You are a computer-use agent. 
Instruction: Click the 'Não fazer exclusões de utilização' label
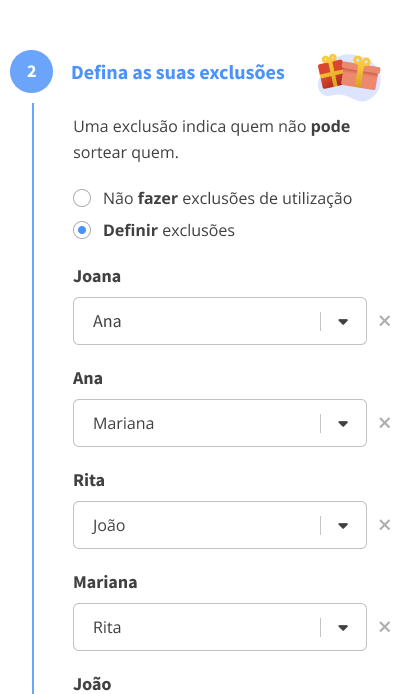pyautogui.click(x=227, y=198)
